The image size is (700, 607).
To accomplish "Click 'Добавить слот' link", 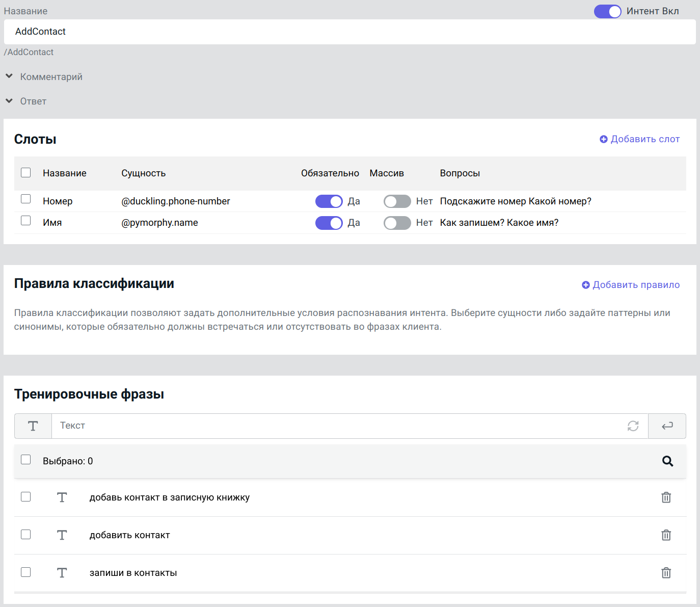I will 639,139.
